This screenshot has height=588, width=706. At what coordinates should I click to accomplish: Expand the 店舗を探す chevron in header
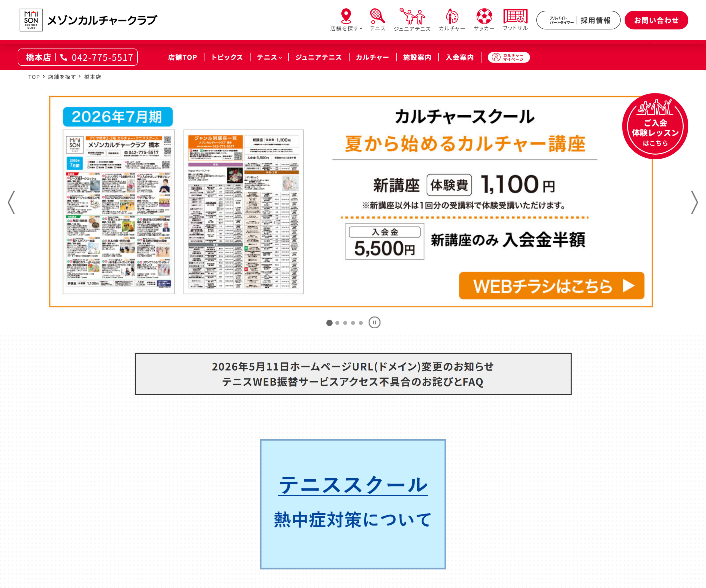tap(361, 29)
